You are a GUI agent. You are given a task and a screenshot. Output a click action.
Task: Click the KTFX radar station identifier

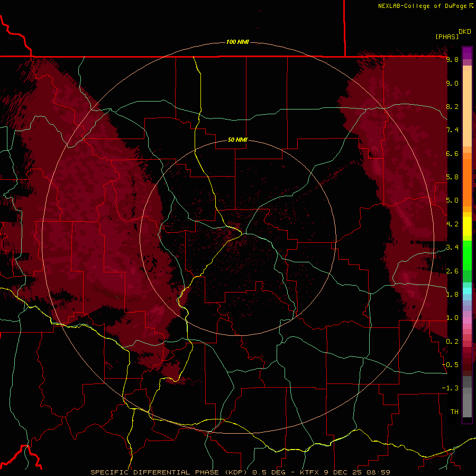310,472
